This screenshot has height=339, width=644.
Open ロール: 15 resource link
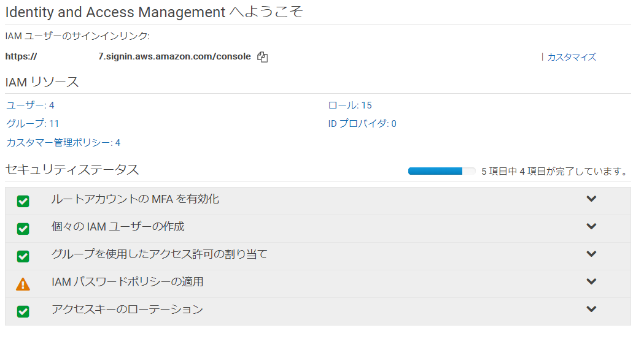click(350, 105)
